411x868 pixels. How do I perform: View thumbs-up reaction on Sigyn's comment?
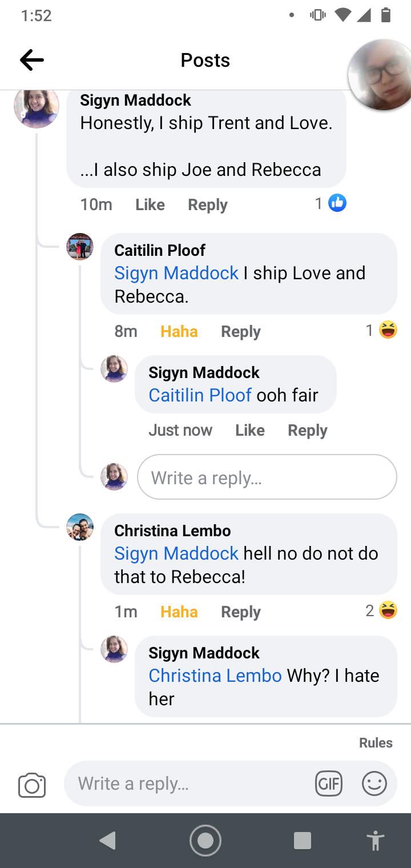click(x=331, y=203)
